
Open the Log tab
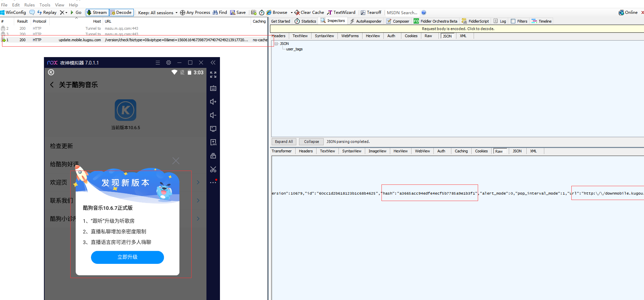point(500,21)
